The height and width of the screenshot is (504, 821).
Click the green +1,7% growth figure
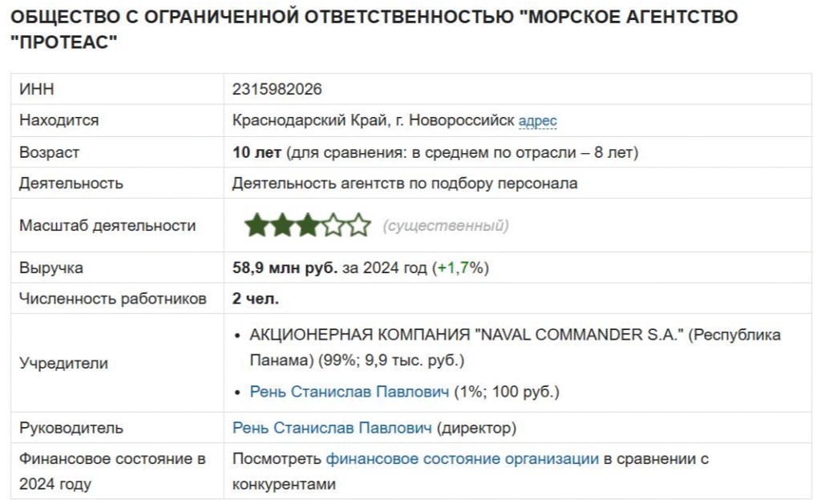[x=460, y=268]
